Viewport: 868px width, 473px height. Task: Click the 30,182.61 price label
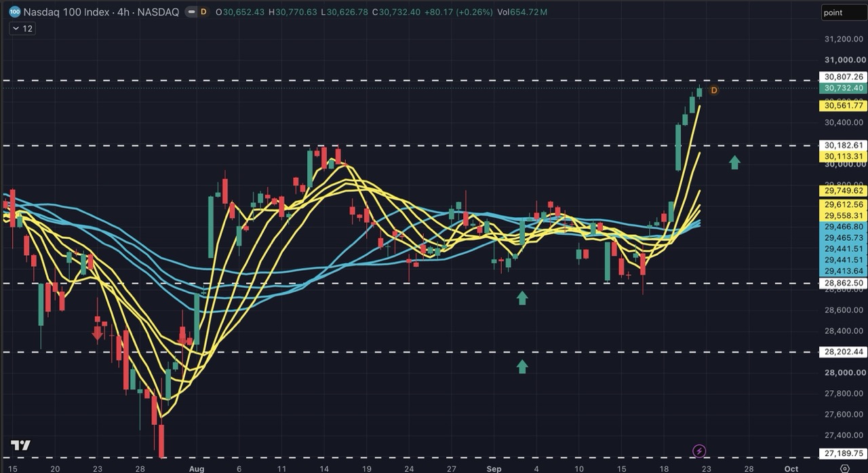pos(843,145)
